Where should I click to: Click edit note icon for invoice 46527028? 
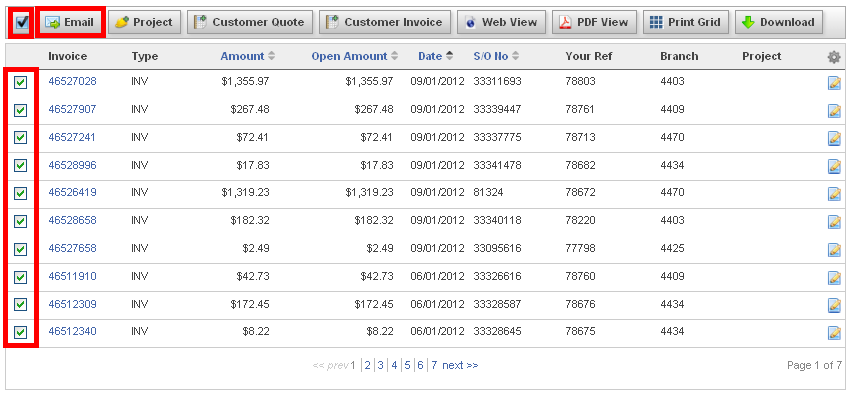point(834,83)
